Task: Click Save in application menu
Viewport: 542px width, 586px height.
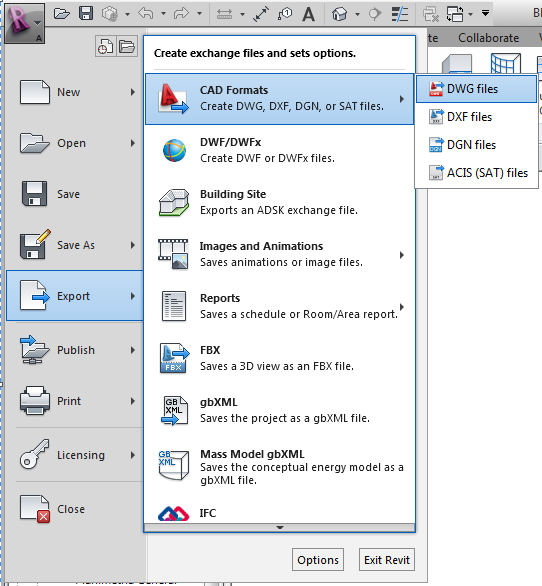Action: (x=75, y=194)
